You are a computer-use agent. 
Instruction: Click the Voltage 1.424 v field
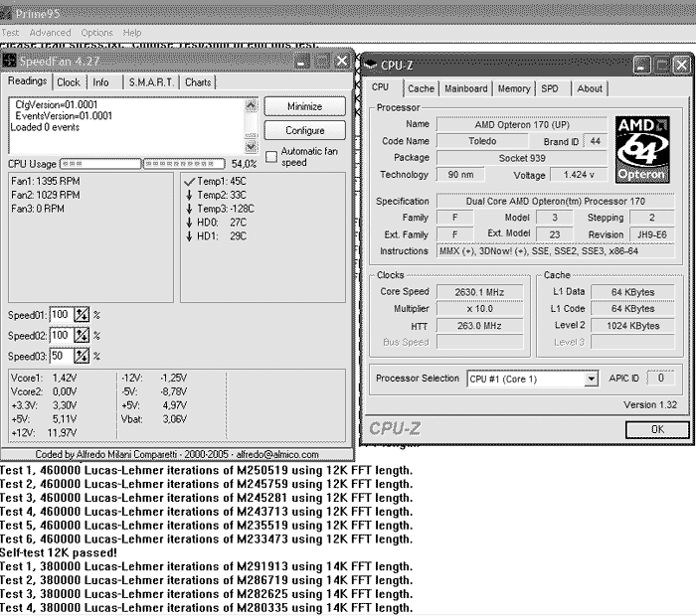point(579,174)
